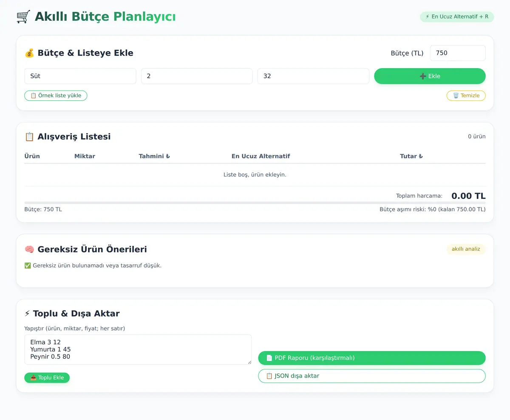The image size is (510, 420).
Task: Generate the PDF Raporu (karşılaştırmalı)
Action: click(372, 358)
